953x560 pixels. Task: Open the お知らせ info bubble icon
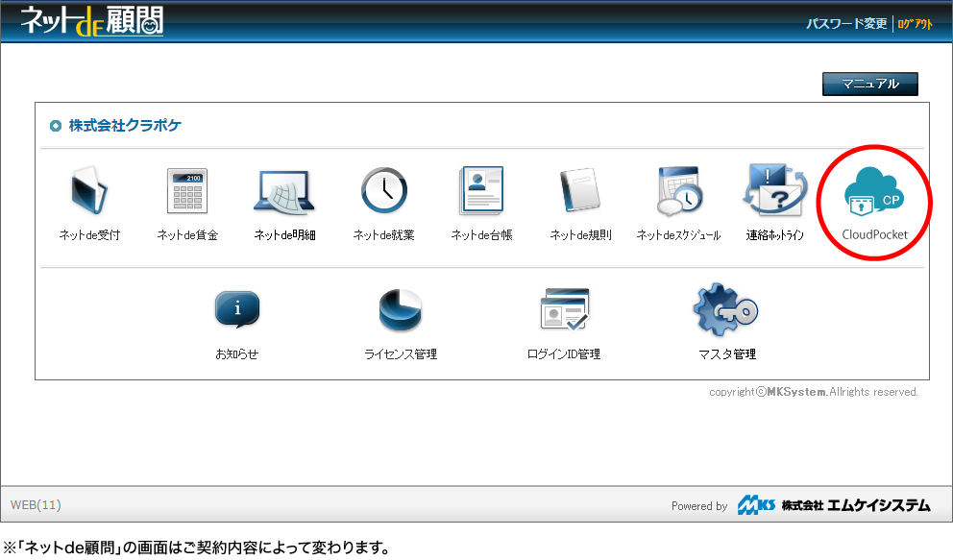pos(237,309)
